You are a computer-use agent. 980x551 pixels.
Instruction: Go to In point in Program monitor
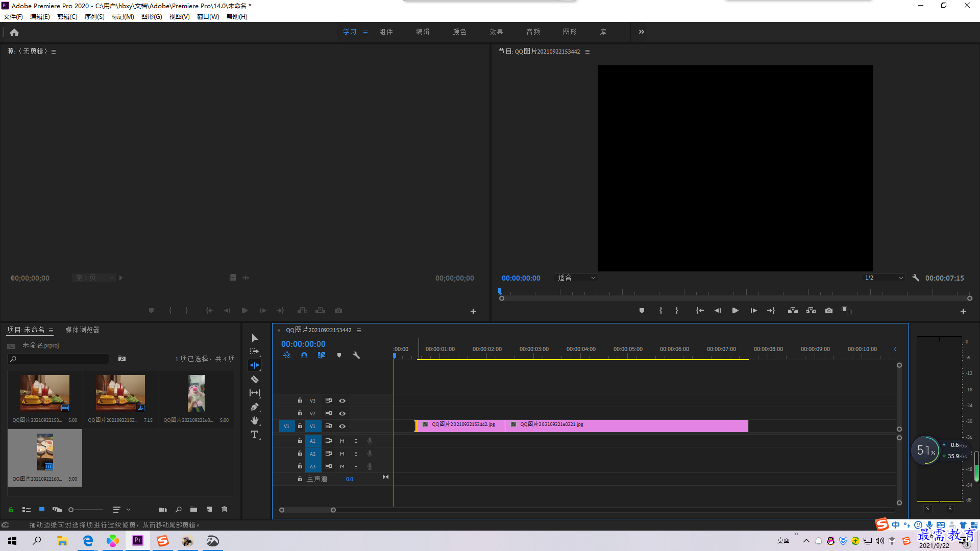700,311
